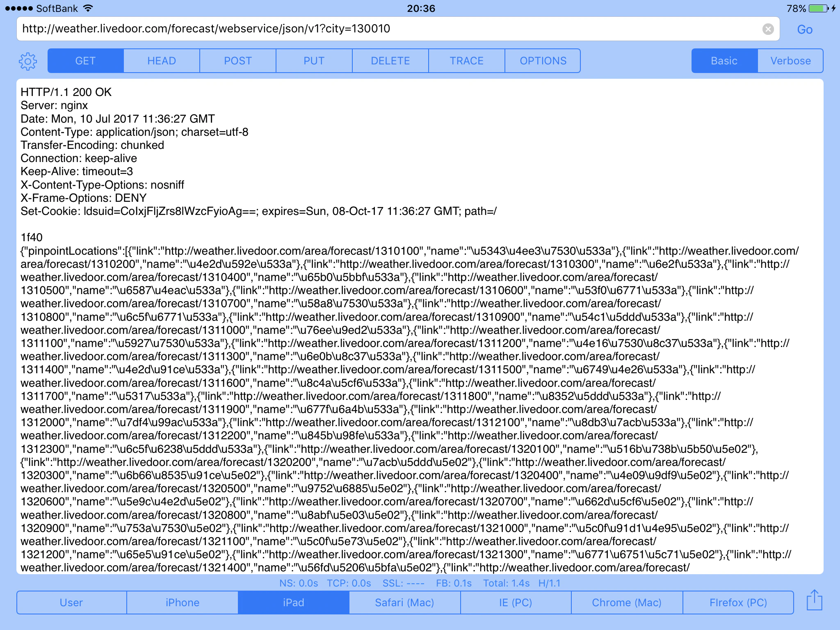Choose the IE (PC) user agent
Screen dimensions: 840x630
click(x=516, y=603)
